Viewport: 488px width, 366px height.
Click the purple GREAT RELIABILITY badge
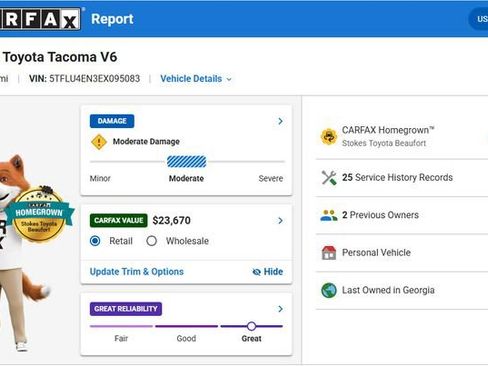126,309
